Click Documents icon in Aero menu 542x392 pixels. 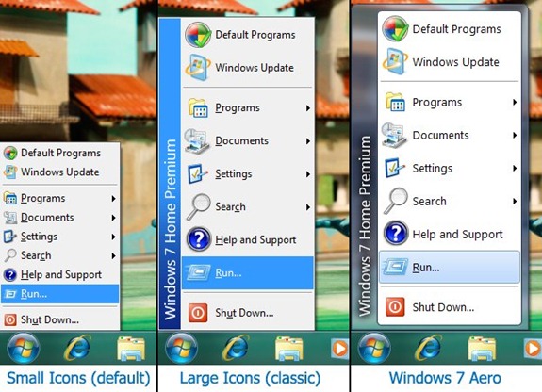[394, 135]
